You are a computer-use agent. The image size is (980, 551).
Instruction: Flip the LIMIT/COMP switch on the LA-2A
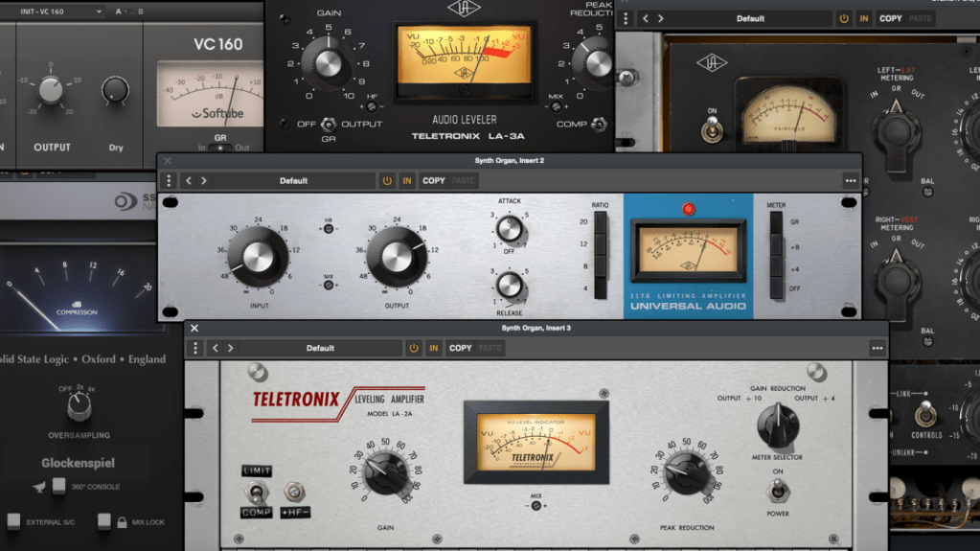click(x=257, y=493)
